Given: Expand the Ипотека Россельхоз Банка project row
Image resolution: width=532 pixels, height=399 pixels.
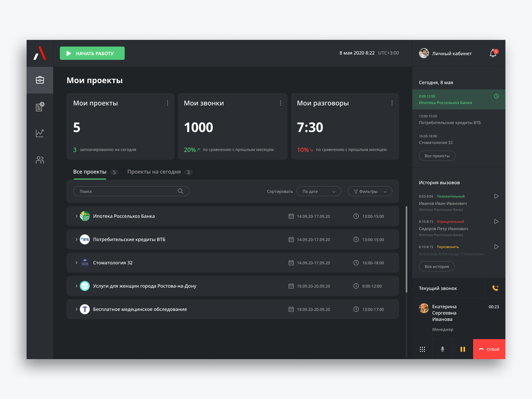Looking at the screenshot, I should tap(76, 216).
